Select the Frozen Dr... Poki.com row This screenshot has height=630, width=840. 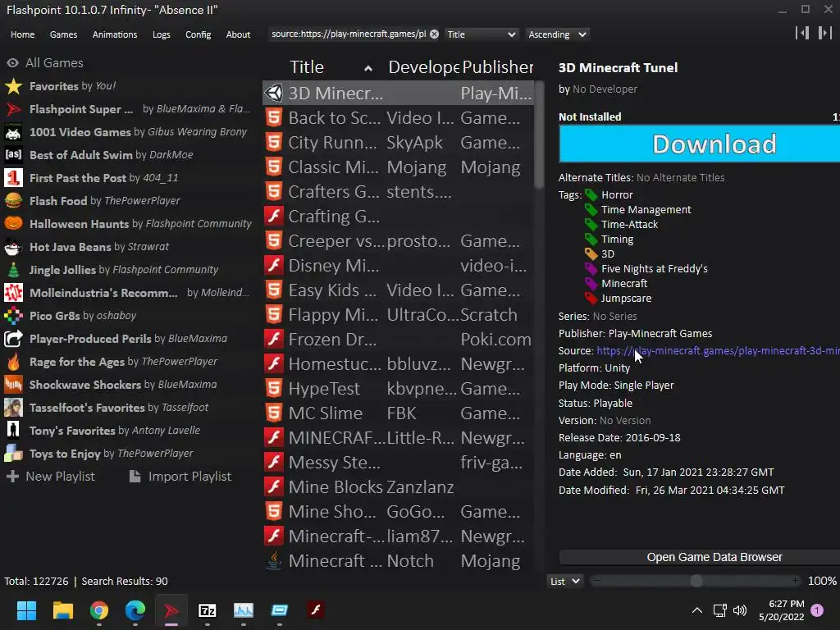(x=398, y=339)
